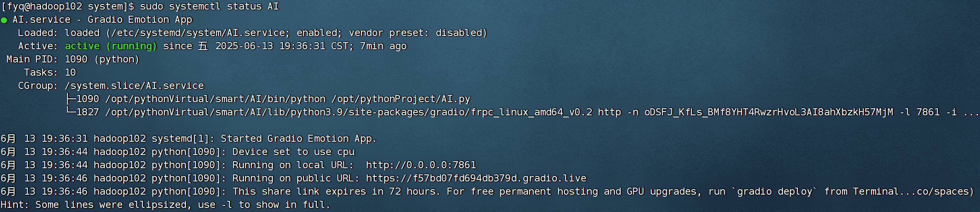
Task: Click the /opt/pythonProject/AI.py script path
Action: pyautogui.click(x=400, y=99)
